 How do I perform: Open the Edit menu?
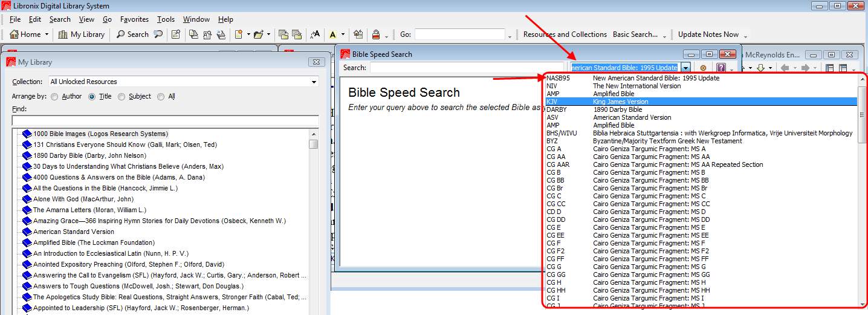coord(35,19)
